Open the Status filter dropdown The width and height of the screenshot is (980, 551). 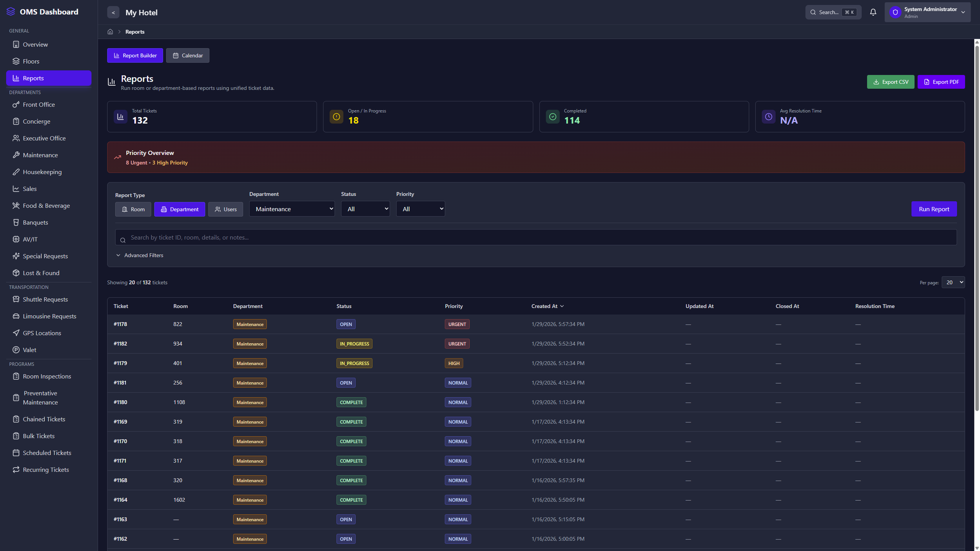[365, 209]
